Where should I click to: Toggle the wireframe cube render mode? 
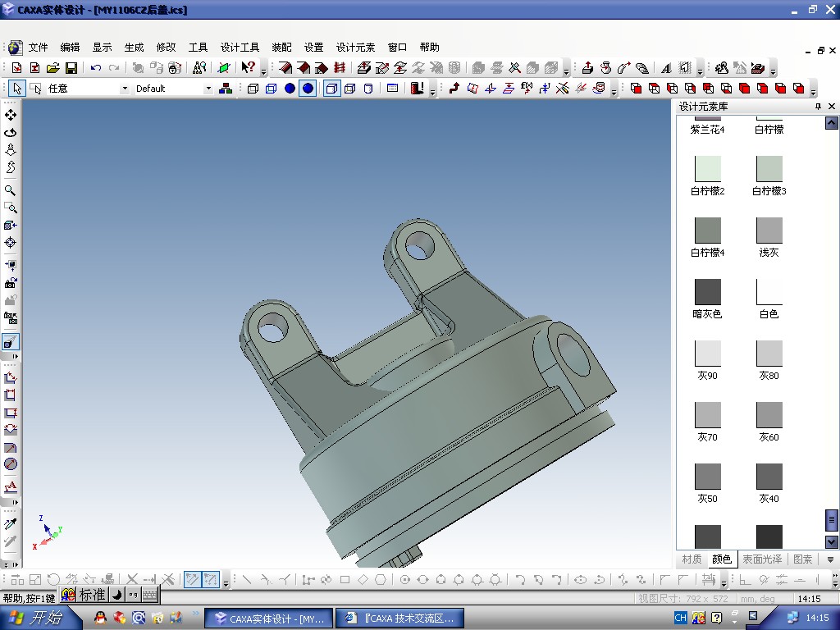pyautogui.click(x=253, y=89)
